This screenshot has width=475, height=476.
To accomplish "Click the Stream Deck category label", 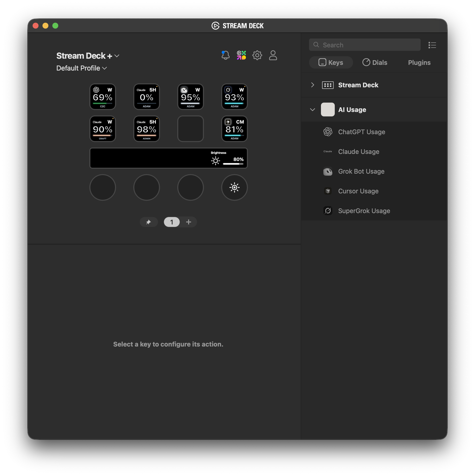I will [358, 85].
